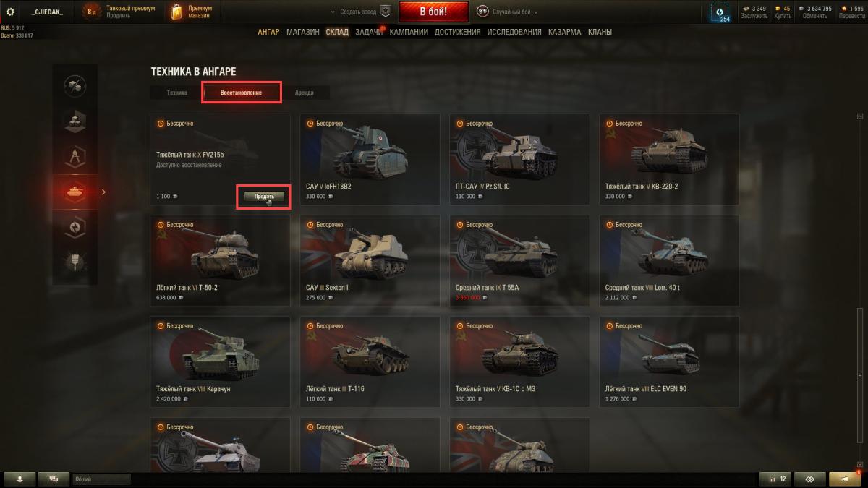Open the personal reserves sidebar icon
This screenshot has width=868, height=488.
[x=75, y=226]
